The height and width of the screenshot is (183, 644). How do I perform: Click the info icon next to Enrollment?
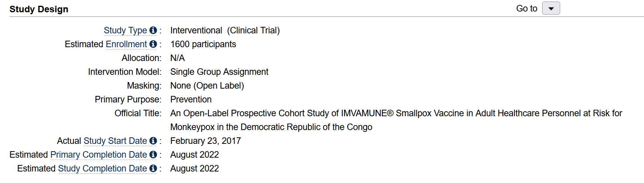[x=153, y=44]
